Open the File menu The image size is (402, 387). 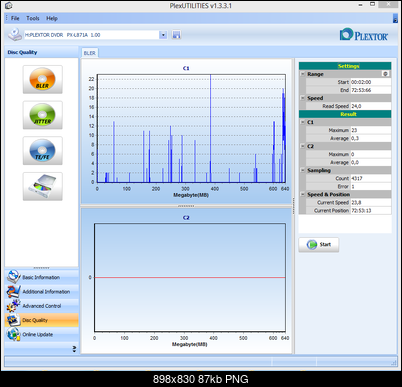pos(15,18)
